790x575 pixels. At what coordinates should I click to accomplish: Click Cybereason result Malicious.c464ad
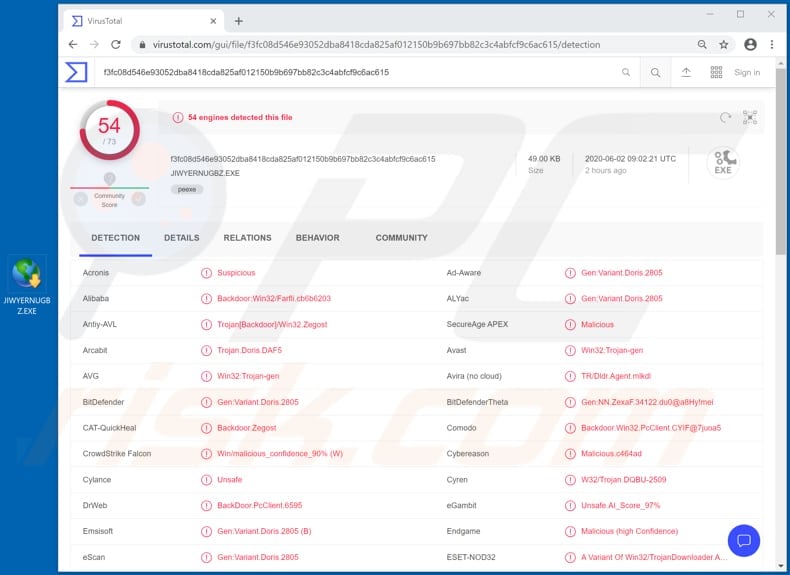(611, 454)
